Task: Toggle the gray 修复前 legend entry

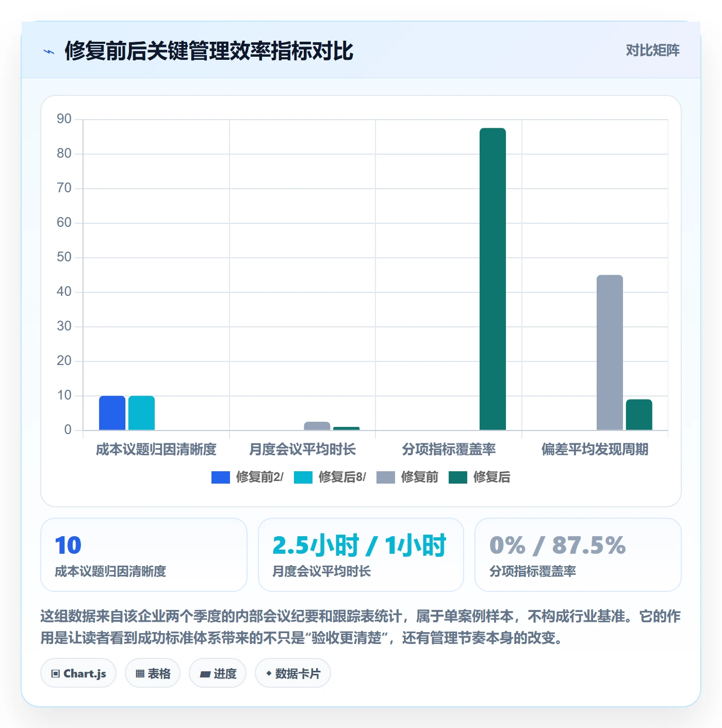Action: 407,477
